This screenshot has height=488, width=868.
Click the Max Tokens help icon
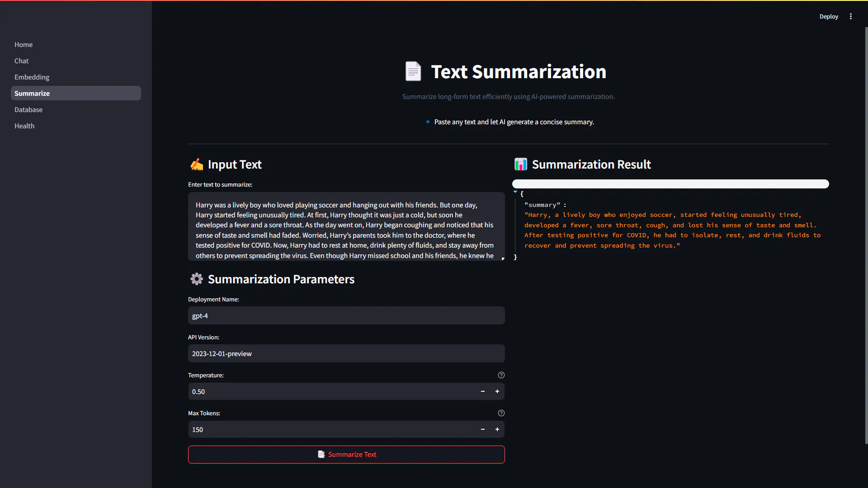[x=501, y=413]
